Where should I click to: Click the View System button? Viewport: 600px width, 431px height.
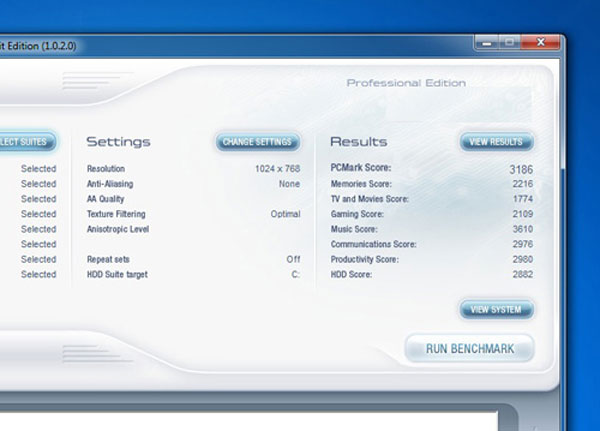pos(496,309)
